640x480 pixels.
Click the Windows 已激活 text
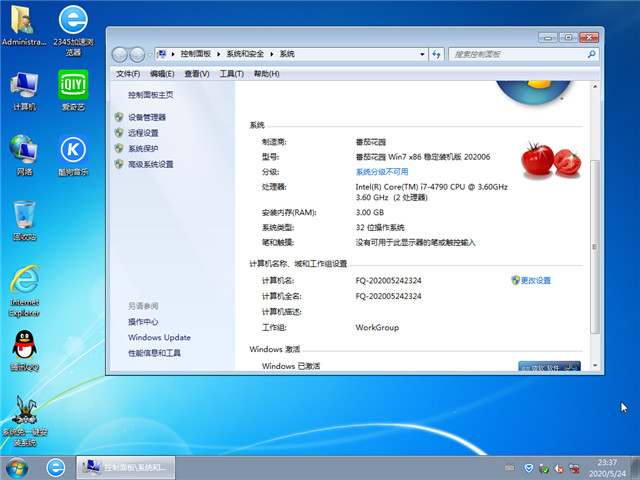(x=291, y=366)
